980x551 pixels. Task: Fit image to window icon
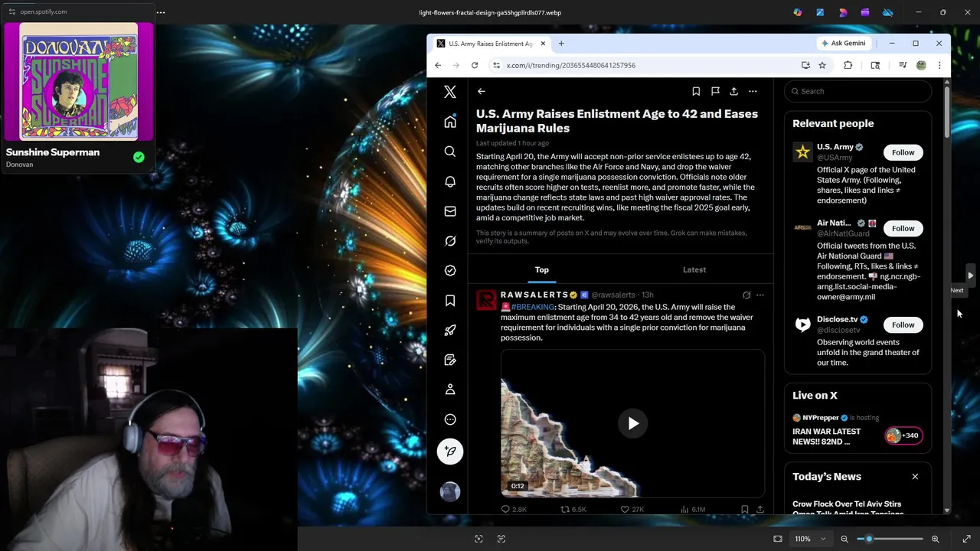point(778,539)
